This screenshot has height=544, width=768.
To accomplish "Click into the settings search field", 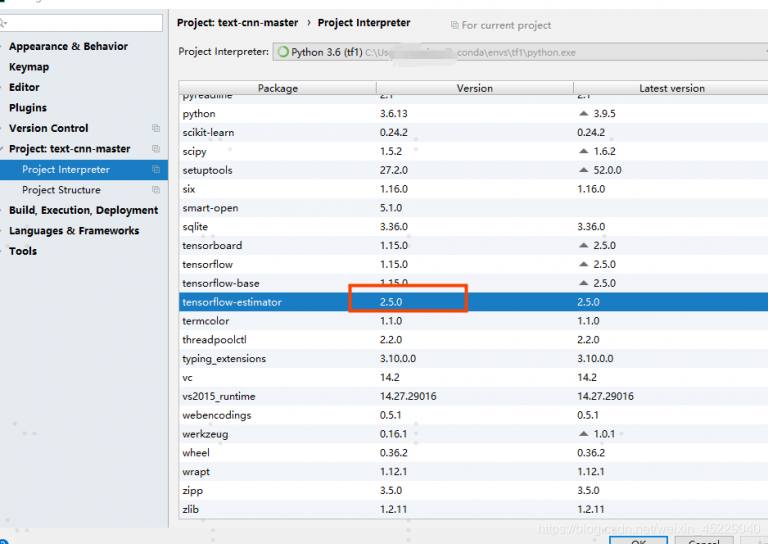I will coord(85,22).
